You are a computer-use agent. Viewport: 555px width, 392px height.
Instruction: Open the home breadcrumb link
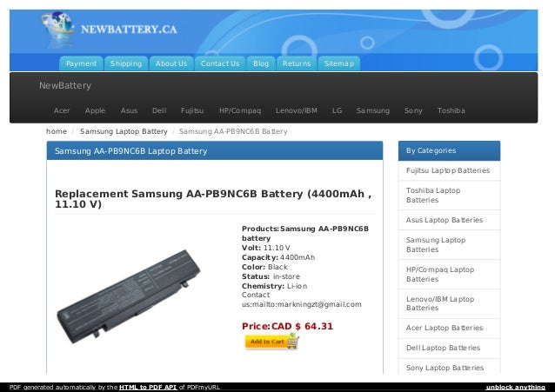coord(57,131)
